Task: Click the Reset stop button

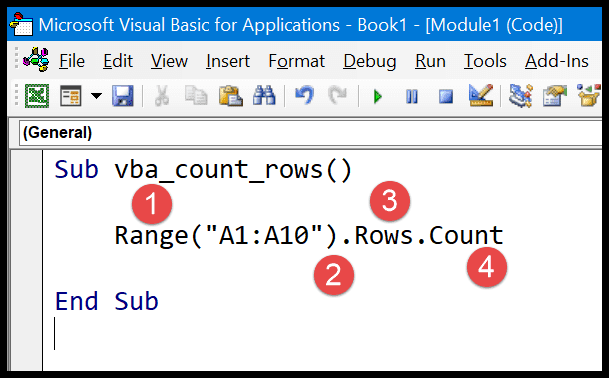Action: coord(446,96)
